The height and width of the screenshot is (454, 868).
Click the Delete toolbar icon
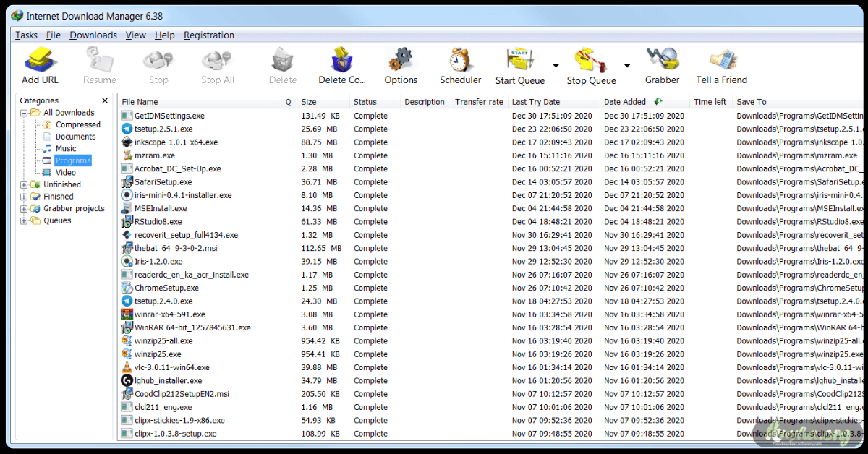pos(282,60)
